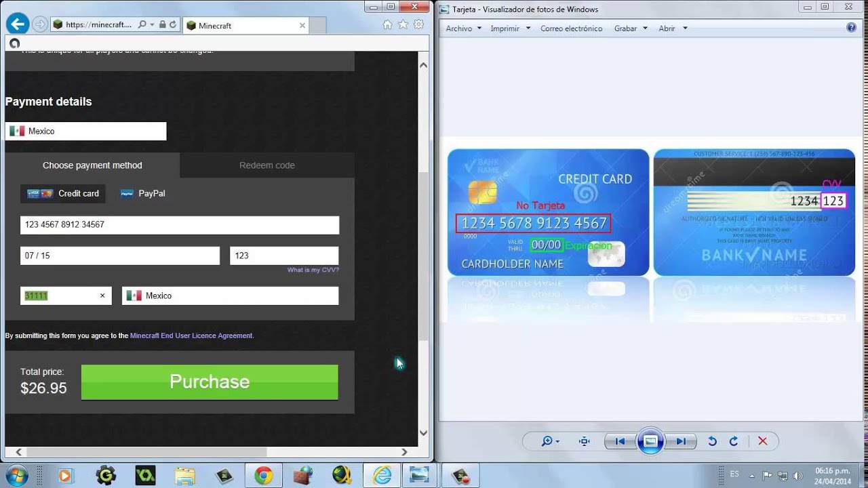This screenshot has width=868, height=488.
Task: Rotate the photo counterclockwise
Action: 712,441
